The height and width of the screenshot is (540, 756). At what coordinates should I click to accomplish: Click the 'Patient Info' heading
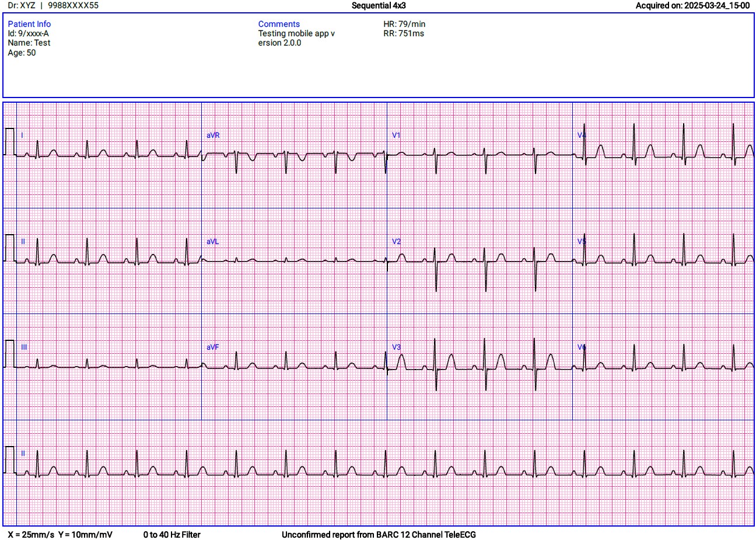tap(29, 24)
